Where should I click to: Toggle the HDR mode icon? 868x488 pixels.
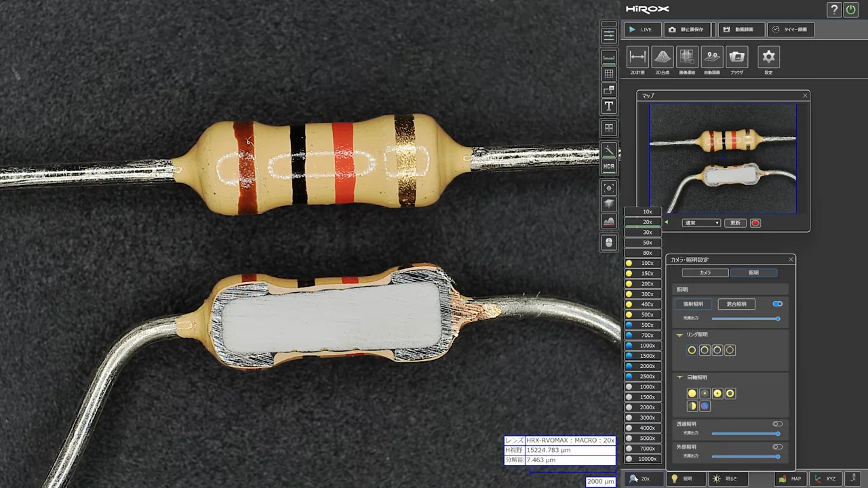pos(609,166)
